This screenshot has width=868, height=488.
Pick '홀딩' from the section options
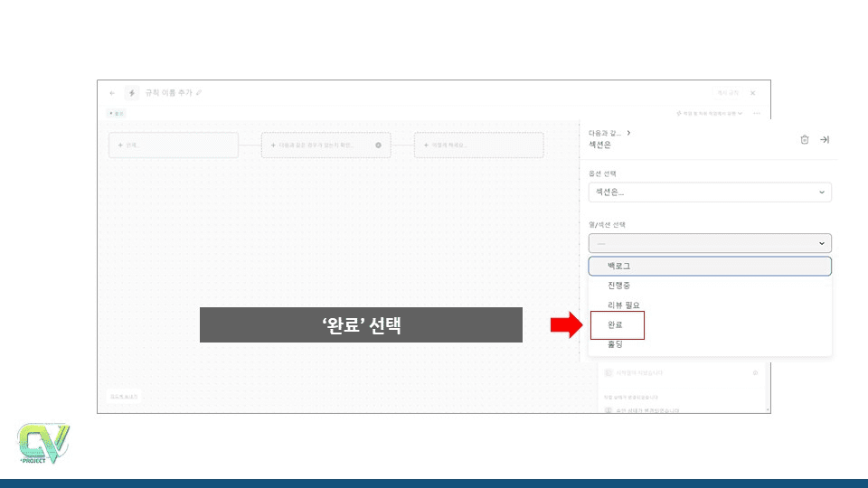[x=616, y=344]
